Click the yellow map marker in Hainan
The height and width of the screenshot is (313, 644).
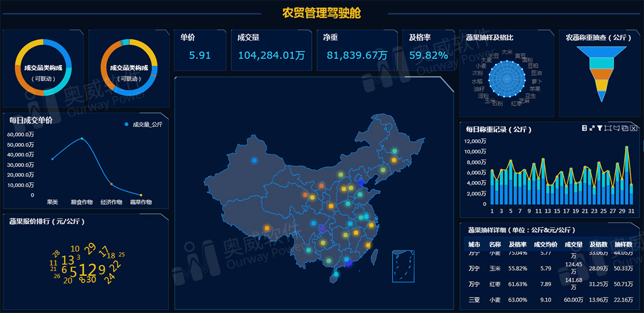[336, 273]
